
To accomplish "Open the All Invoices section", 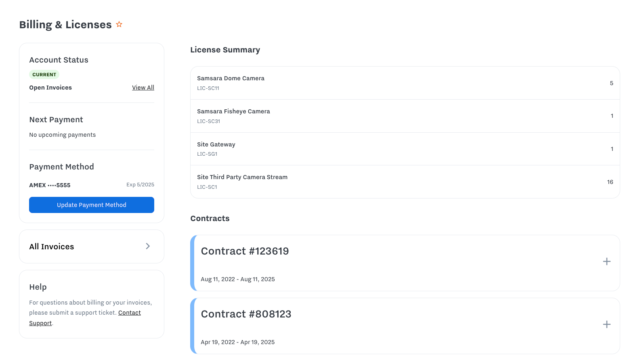I will click(51, 246).
